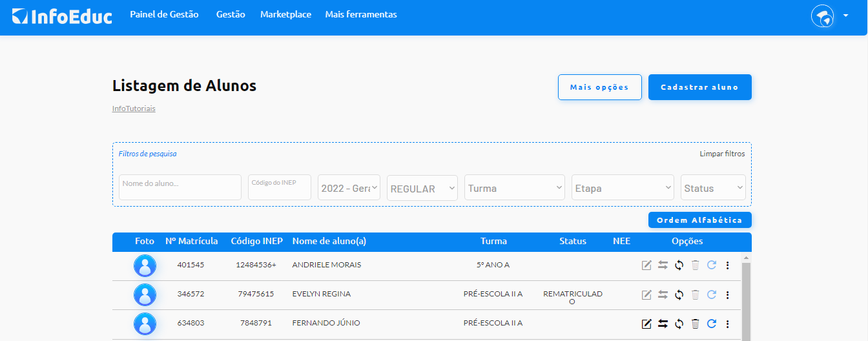Click the 5º ANO A class cell
The height and width of the screenshot is (341, 868).
click(x=493, y=265)
